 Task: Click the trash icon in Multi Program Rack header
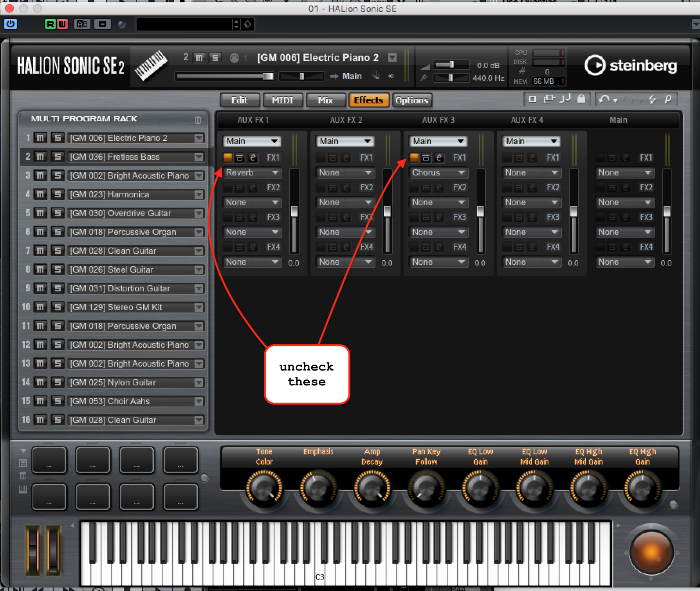198,120
